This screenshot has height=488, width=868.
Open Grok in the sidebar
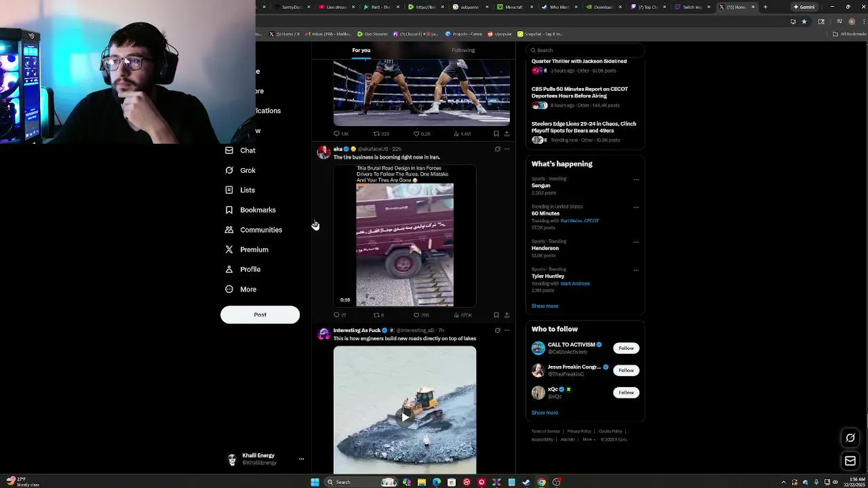pos(241,170)
